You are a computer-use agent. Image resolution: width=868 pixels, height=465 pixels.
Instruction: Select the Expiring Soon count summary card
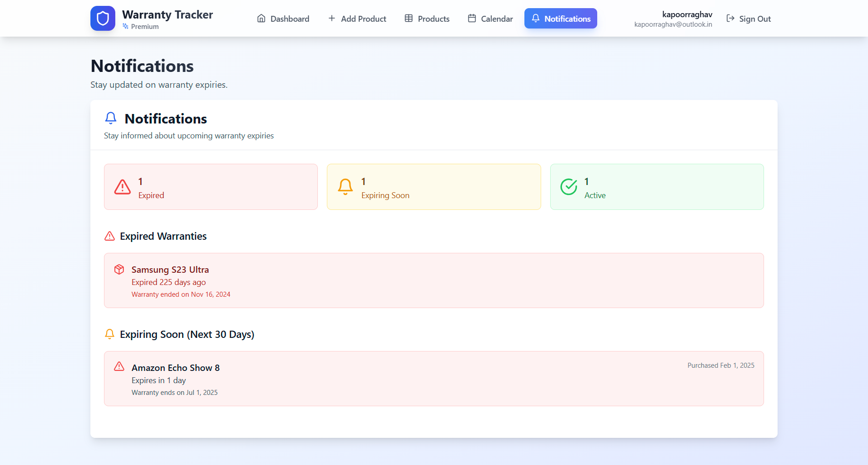coord(434,187)
